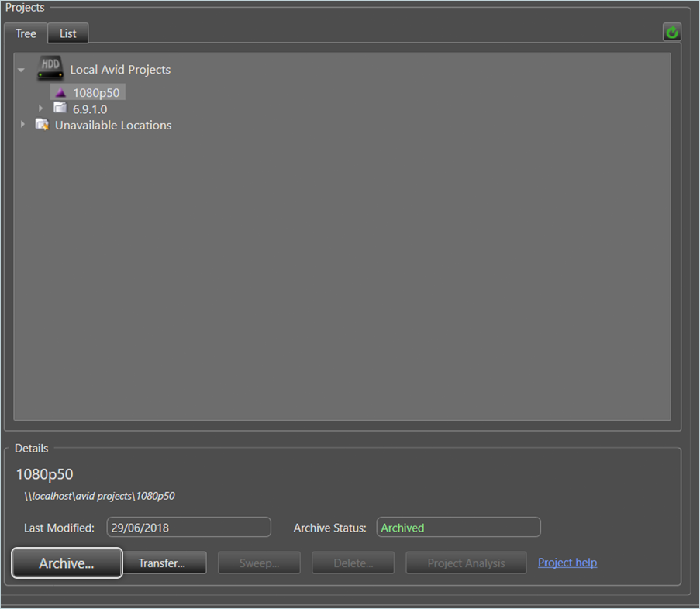Open the Archive... dialog
The height and width of the screenshot is (609, 700).
(x=67, y=563)
